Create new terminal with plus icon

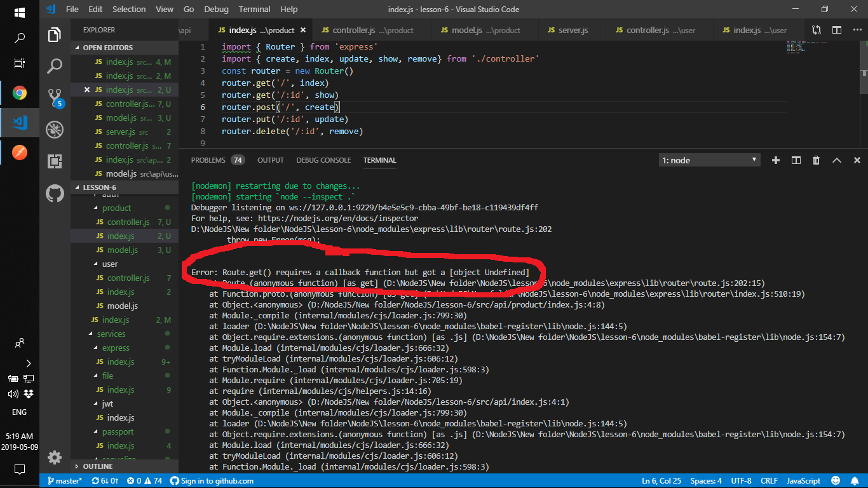[776, 161]
